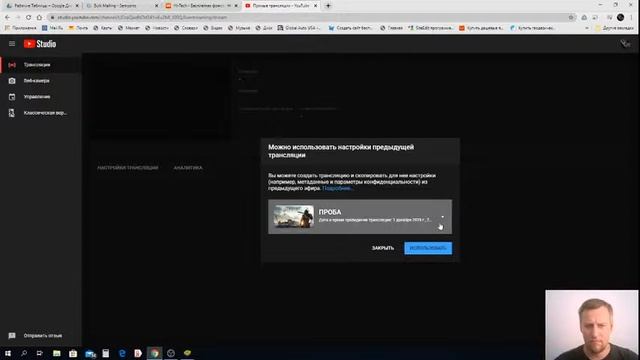The image size is (640, 360).
Task: Click the Подробнее link in the dialog
Action: point(337,188)
